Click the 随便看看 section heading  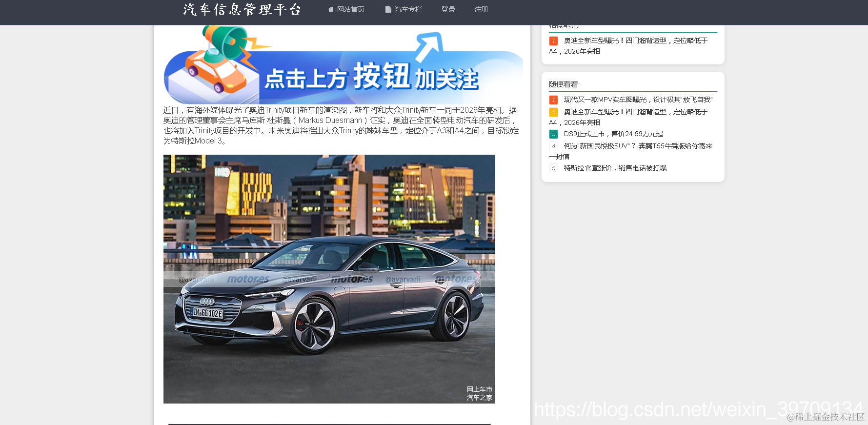[564, 84]
